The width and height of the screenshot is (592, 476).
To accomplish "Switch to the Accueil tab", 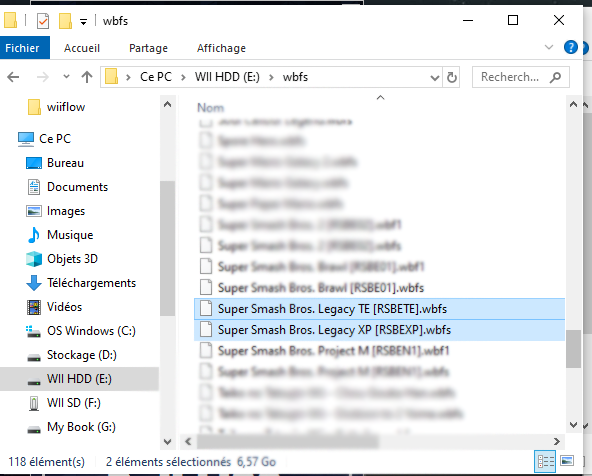I will point(82,48).
